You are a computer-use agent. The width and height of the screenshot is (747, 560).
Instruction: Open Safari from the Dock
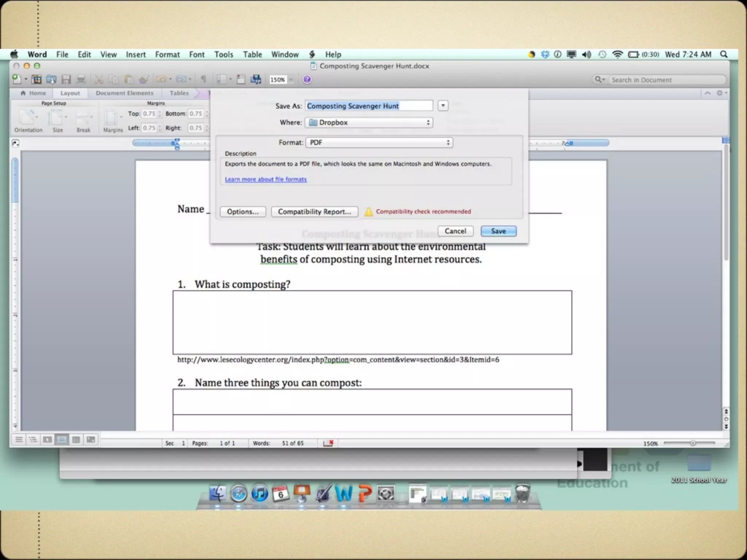pos(239,494)
